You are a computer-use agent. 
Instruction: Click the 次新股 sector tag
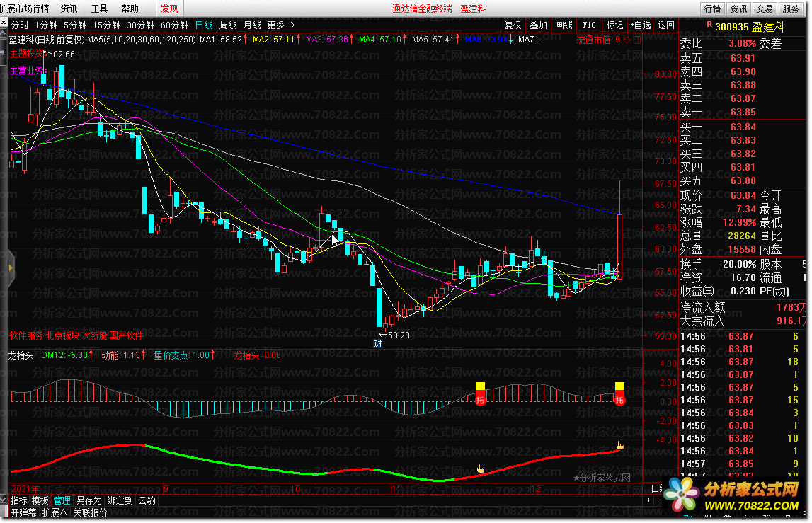[x=94, y=335]
